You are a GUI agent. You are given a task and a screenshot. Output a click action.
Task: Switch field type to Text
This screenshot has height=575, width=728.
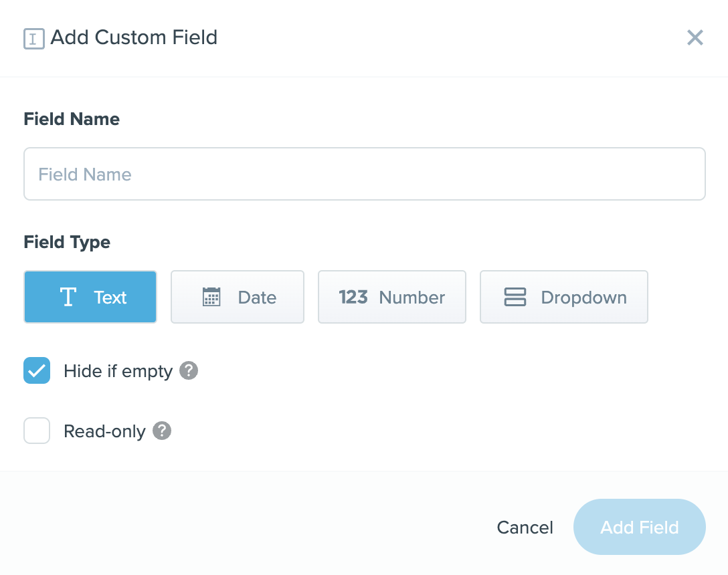[90, 297]
